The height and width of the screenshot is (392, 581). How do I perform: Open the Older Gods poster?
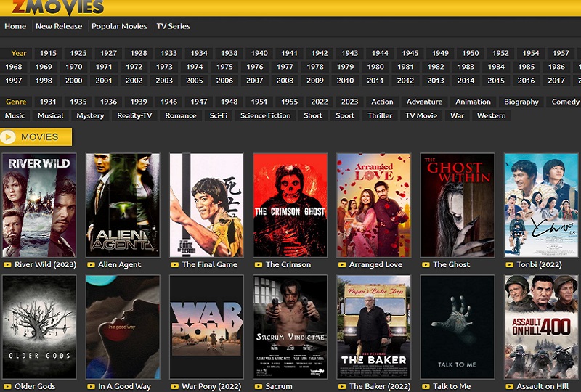click(39, 327)
